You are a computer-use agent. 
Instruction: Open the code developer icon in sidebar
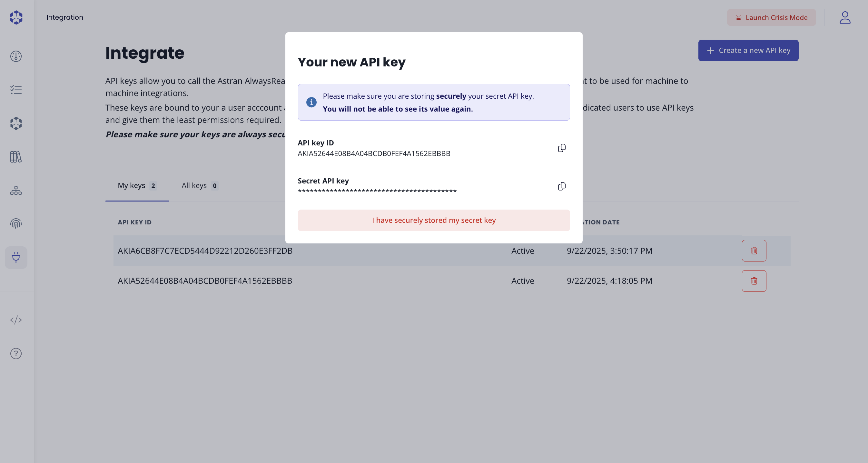(16, 320)
